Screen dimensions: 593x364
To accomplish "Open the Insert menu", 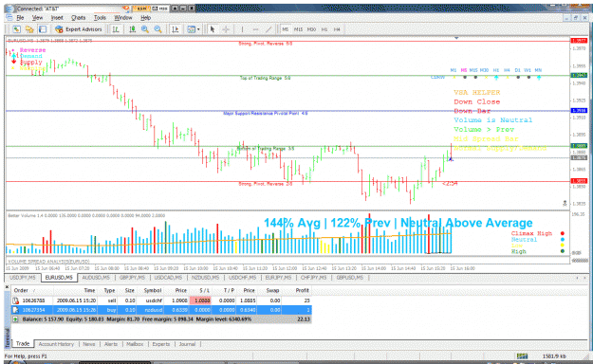I will (x=57, y=17).
